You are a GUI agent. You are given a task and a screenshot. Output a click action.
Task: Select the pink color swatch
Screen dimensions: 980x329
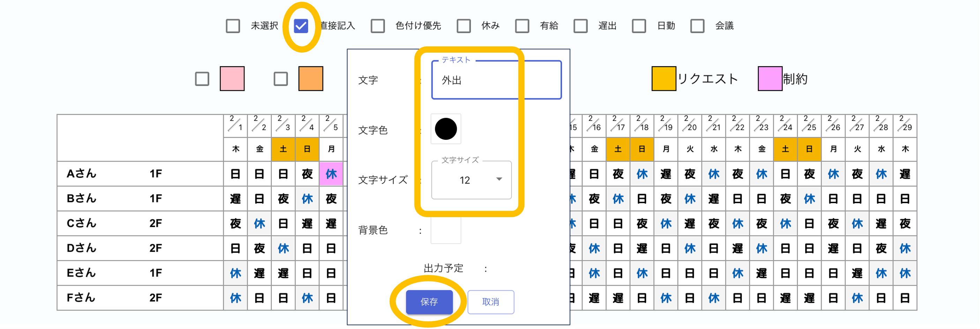[x=232, y=79]
